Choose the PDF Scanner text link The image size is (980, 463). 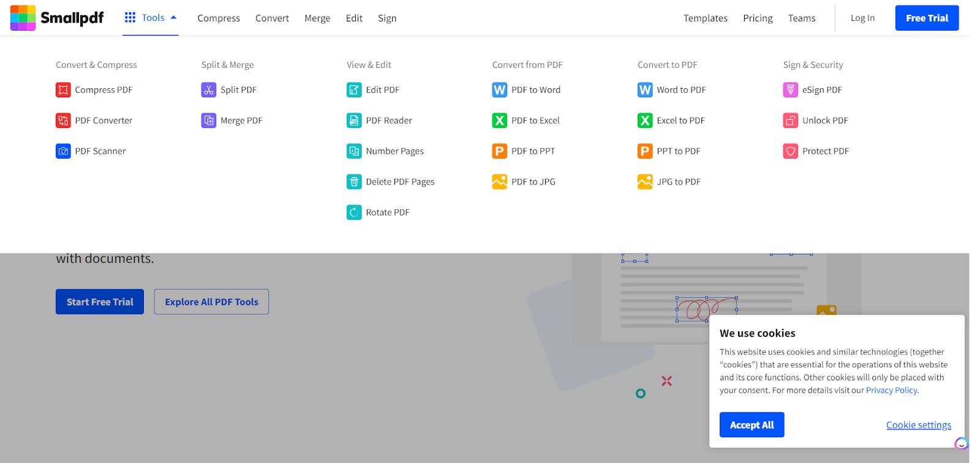coord(100,151)
